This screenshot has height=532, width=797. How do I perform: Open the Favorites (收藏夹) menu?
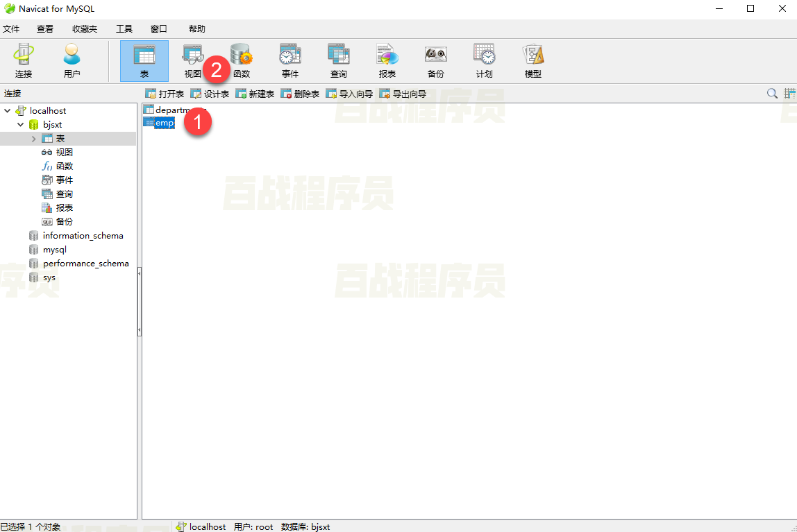click(85, 29)
